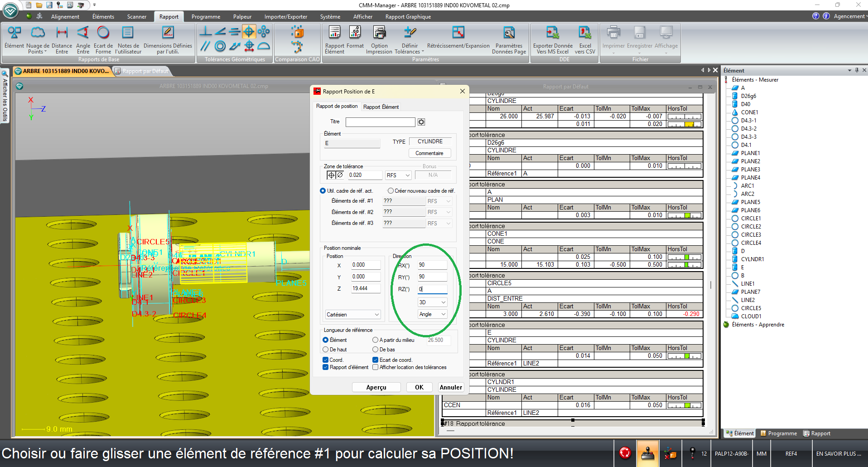Open the Cartésien coordinate type dropdown
Image resolution: width=868 pixels, height=467 pixels.
pyautogui.click(x=353, y=315)
